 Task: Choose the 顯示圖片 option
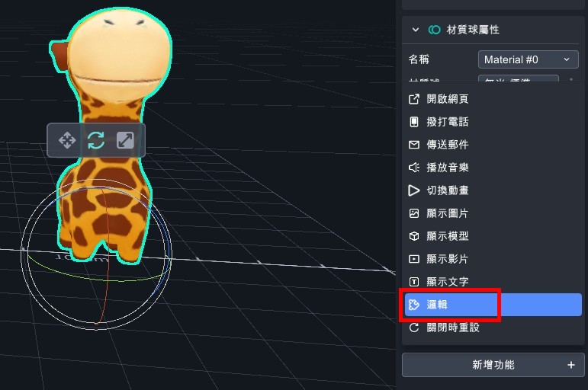(448, 213)
